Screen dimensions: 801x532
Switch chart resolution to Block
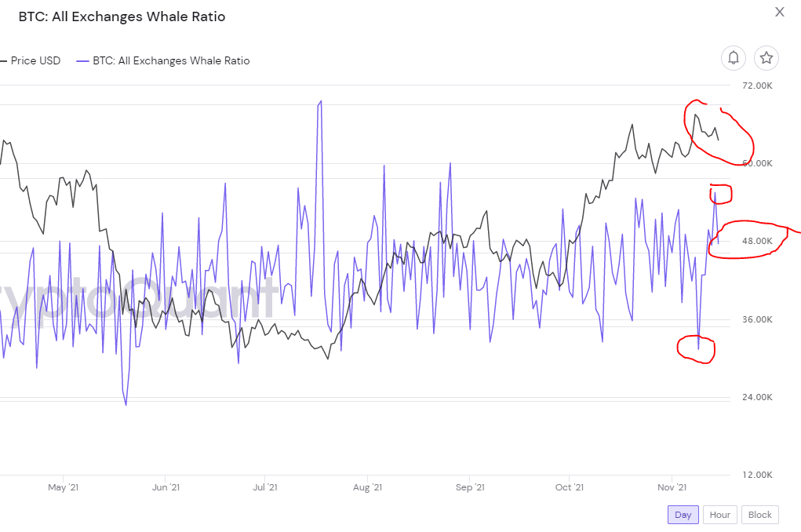pos(759,515)
